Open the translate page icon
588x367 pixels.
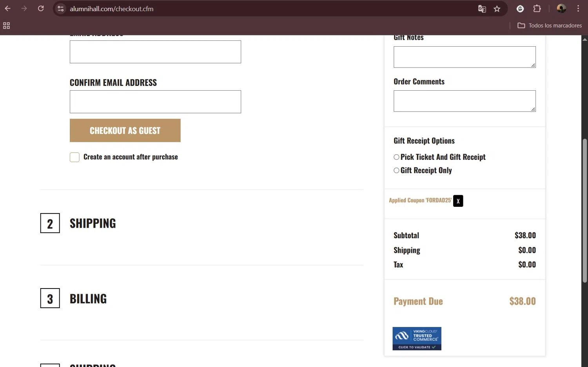click(482, 9)
